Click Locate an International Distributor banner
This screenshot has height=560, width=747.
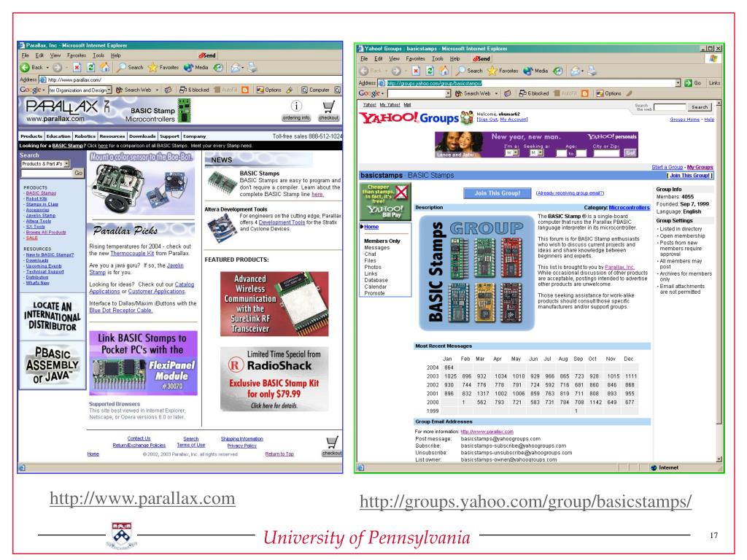[x=52, y=316]
